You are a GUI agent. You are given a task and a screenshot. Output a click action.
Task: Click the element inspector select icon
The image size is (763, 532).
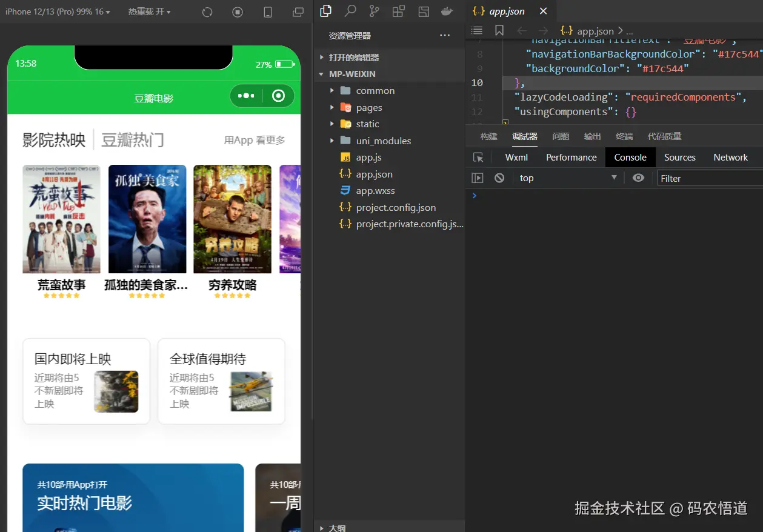pyautogui.click(x=478, y=158)
